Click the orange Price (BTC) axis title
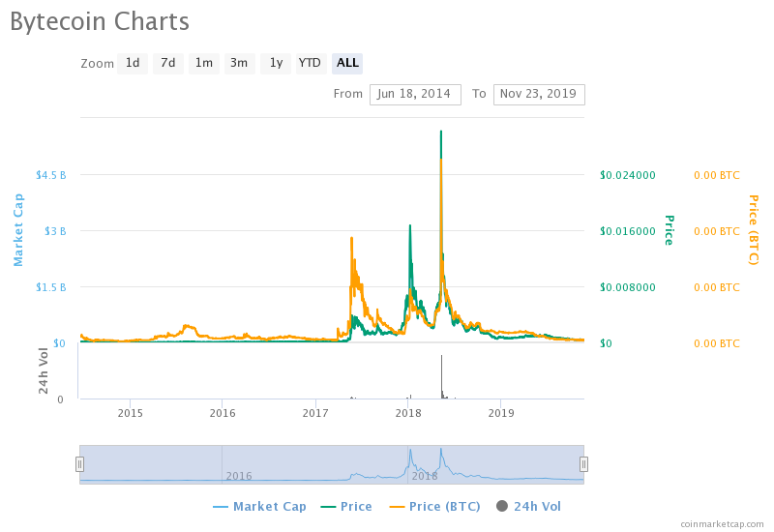 coord(754,230)
